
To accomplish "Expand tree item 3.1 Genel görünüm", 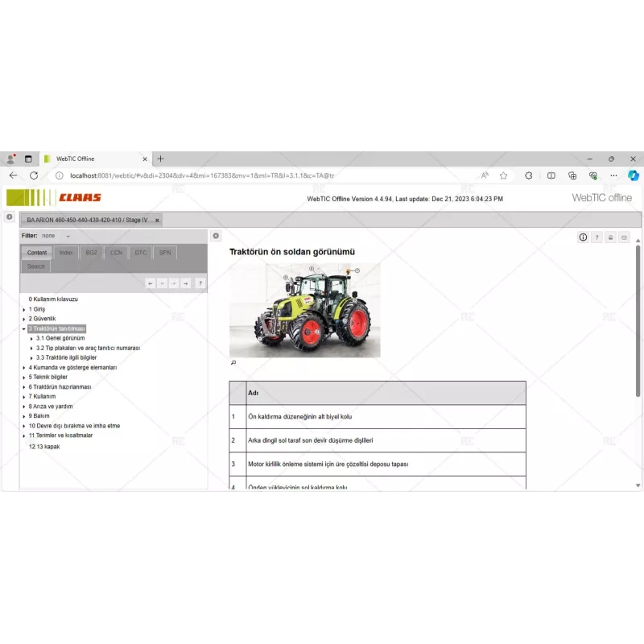I will tap(59, 338).
